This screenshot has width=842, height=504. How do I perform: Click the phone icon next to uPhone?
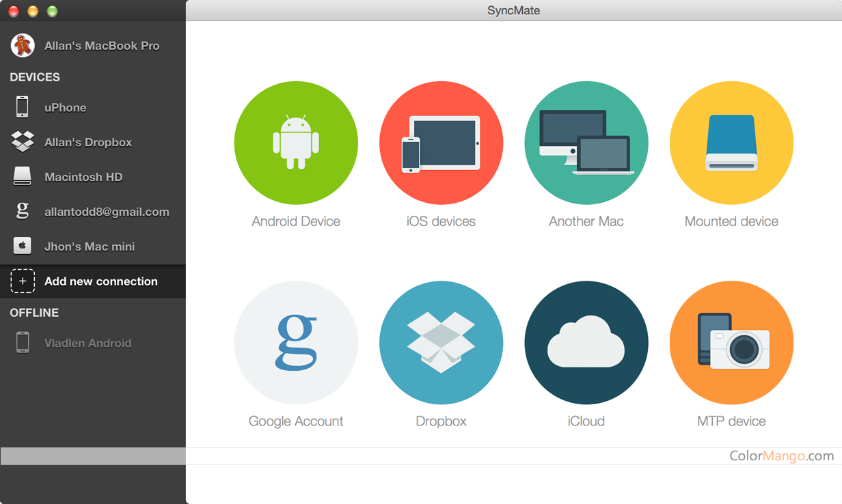[23, 107]
